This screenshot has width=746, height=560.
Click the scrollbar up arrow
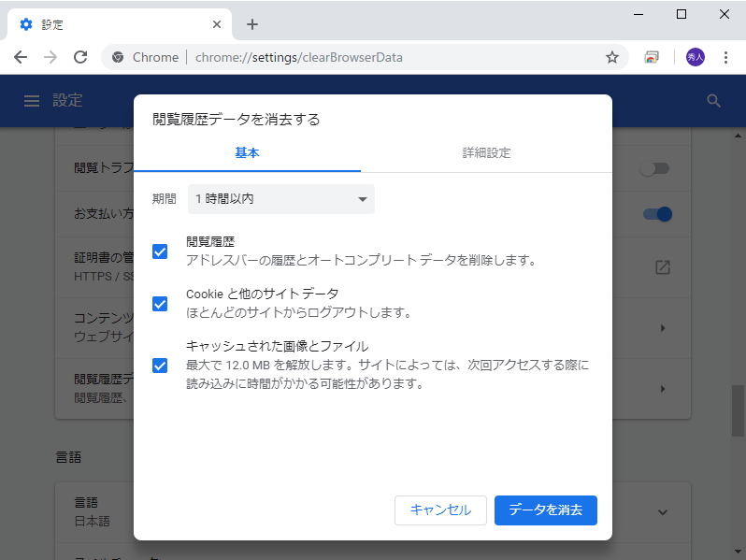click(738, 136)
